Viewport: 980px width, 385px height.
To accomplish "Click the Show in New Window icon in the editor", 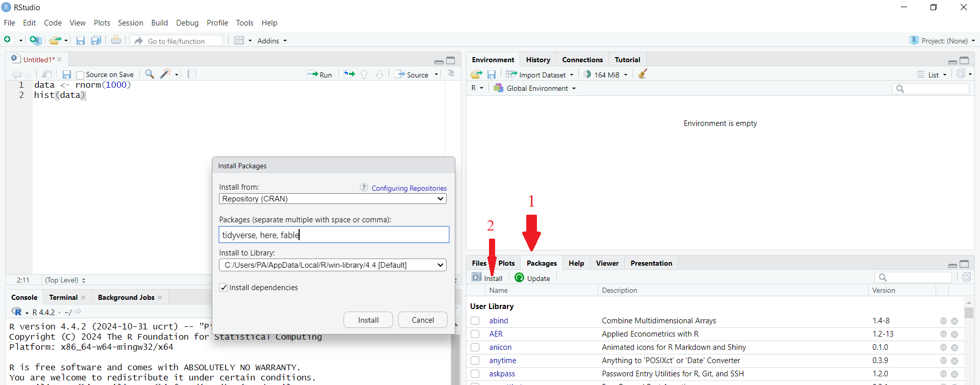I will [x=46, y=74].
